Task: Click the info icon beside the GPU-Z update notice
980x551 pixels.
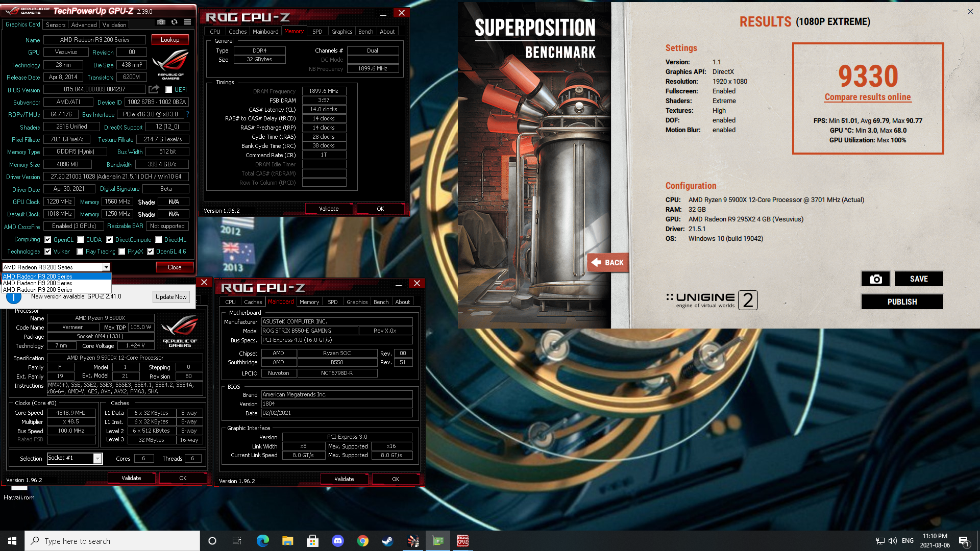Action: (x=13, y=297)
